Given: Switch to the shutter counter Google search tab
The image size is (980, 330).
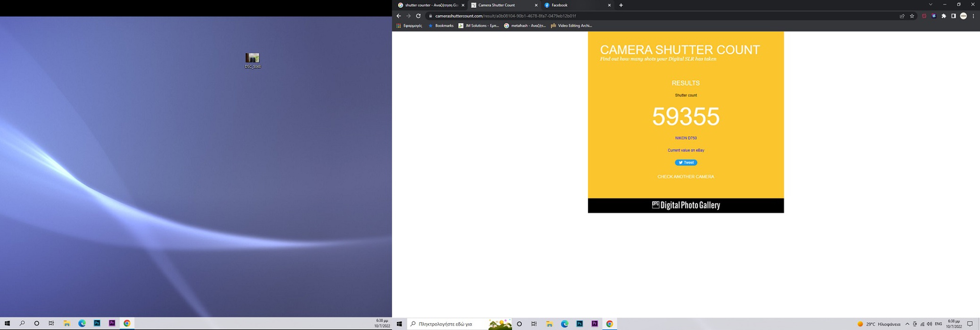Looking at the screenshot, I should click(x=431, y=5).
